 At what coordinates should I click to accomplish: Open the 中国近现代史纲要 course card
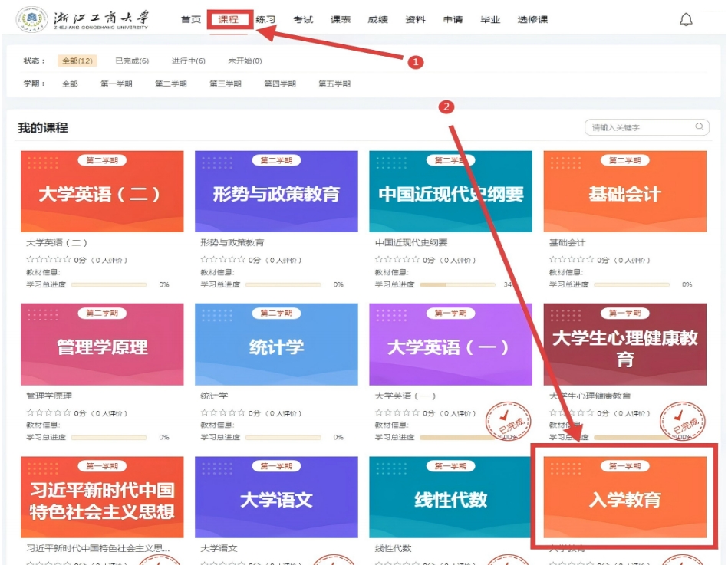451,191
